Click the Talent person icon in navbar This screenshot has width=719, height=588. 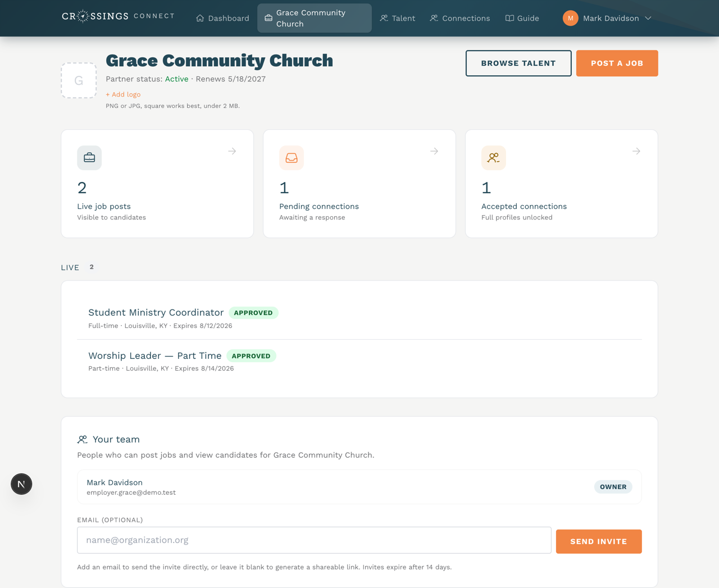384,18
